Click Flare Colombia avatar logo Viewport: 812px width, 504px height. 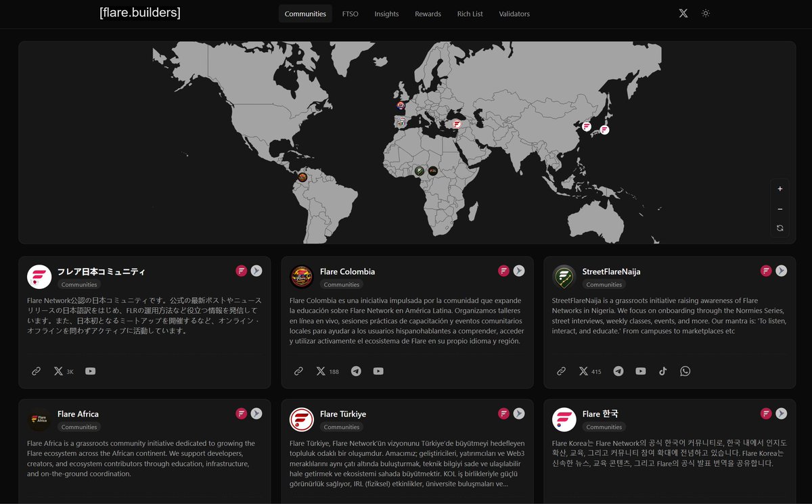tap(302, 277)
